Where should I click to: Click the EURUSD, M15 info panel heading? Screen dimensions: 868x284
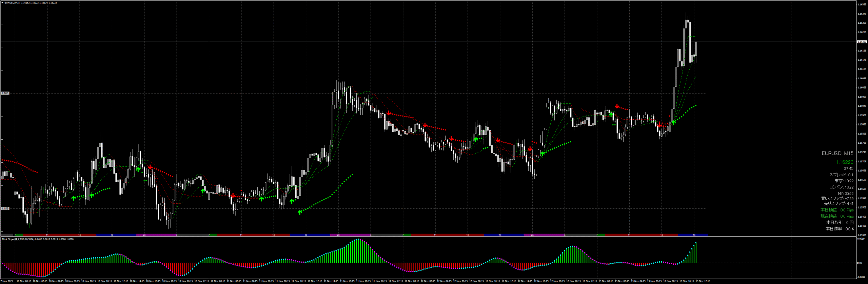tap(837, 154)
